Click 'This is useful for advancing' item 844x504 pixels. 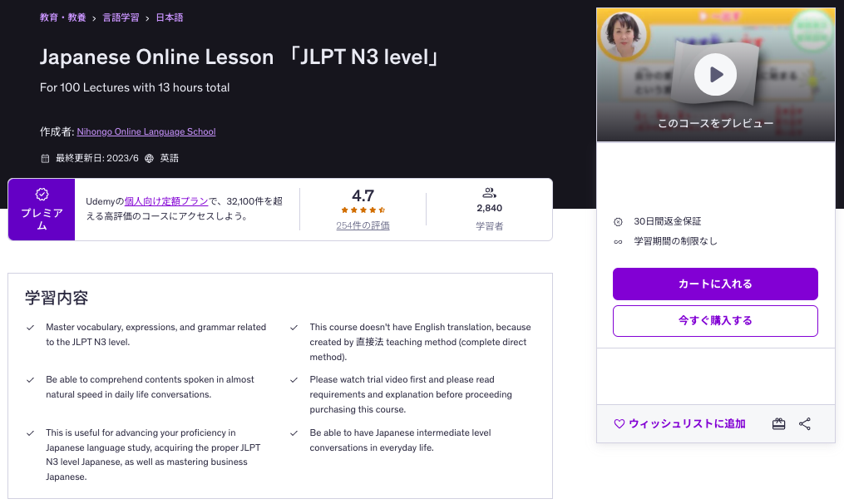(x=153, y=455)
